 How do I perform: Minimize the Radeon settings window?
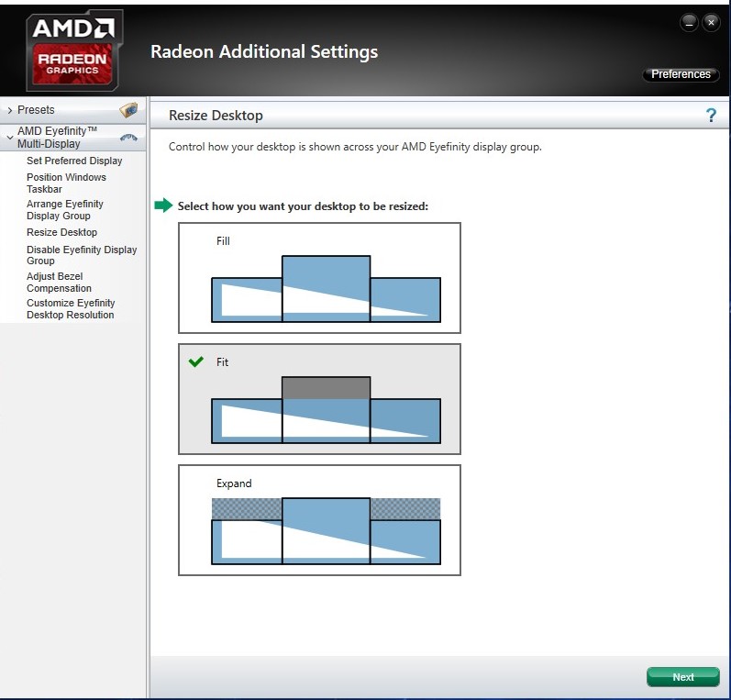[x=688, y=22]
